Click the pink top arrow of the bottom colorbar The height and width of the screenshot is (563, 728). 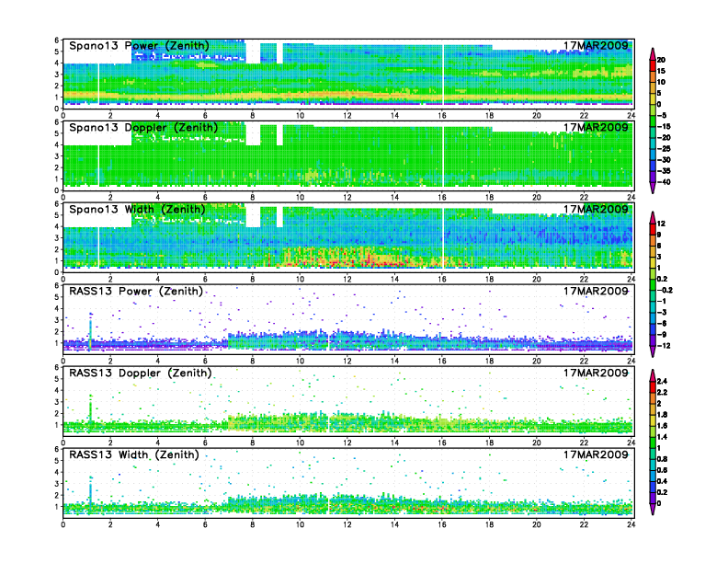(653, 374)
